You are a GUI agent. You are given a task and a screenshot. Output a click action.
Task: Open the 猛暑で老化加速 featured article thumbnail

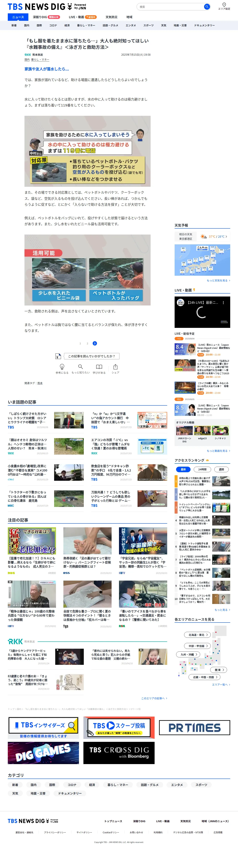(32, 541)
